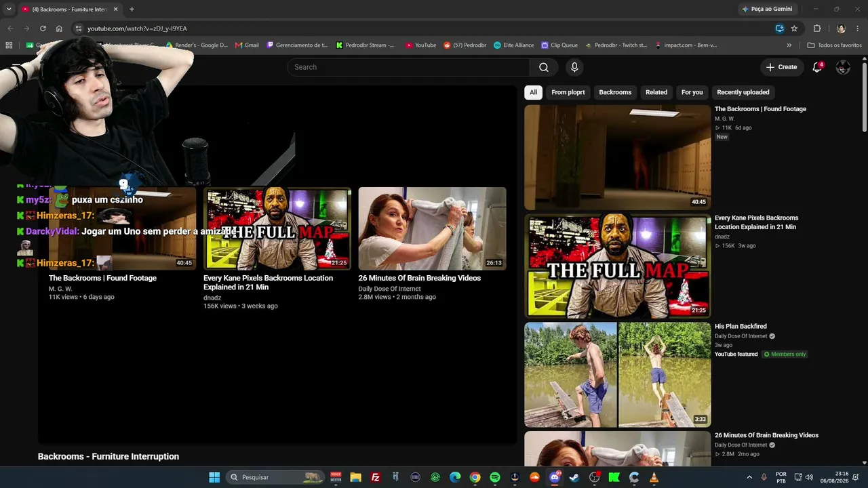
Task: Close the Backrooms browser tab
Action: tap(115, 9)
